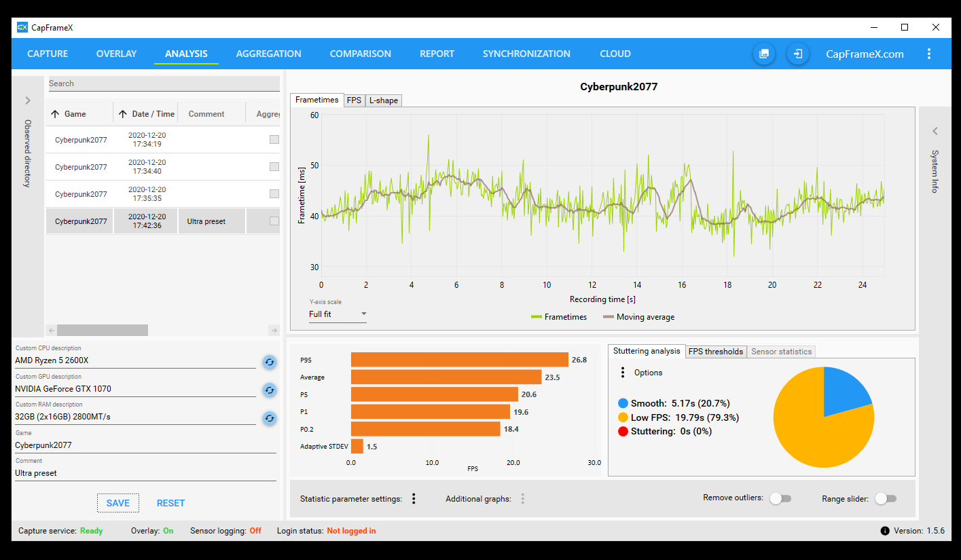Check aggregation box for Ultra preset record

274,221
